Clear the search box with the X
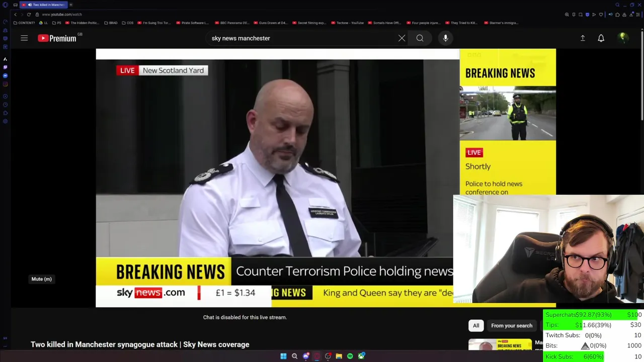 pos(401,38)
